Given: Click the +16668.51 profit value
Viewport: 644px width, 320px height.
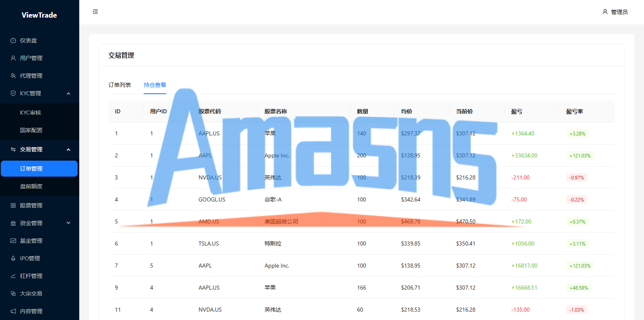Looking at the screenshot, I should [x=524, y=288].
